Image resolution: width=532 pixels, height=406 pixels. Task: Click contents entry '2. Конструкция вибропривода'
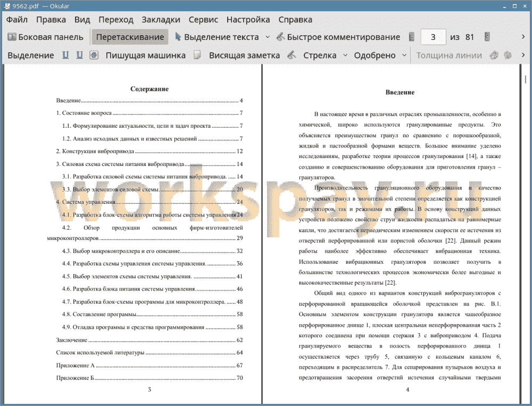(149, 152)
